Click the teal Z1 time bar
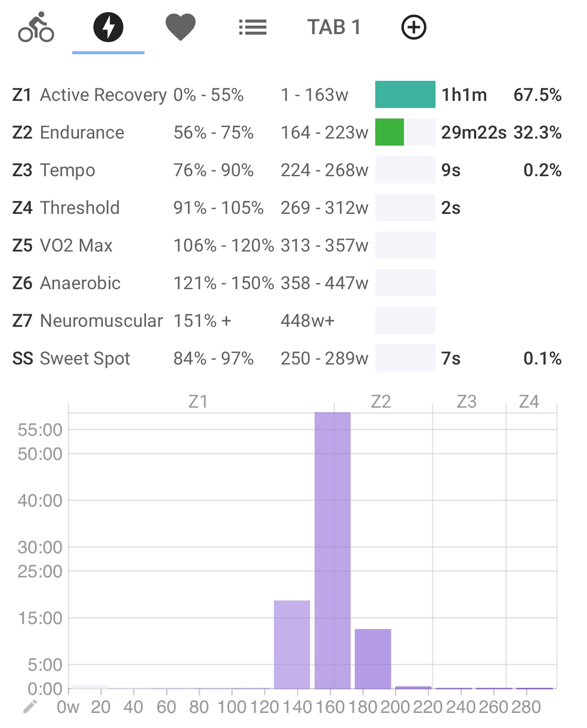The width and height of the screenshot is (587, 728). pyautogui.click(x=405, y=94)
